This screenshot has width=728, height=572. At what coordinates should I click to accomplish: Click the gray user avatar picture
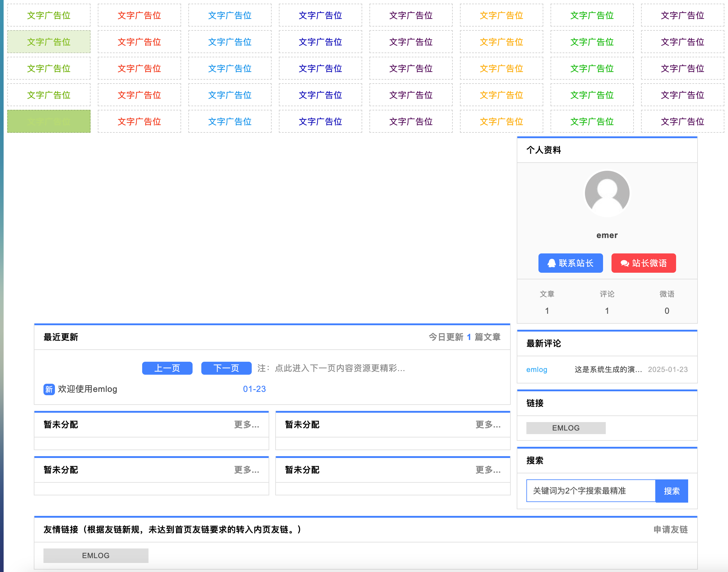pos(607,194)
